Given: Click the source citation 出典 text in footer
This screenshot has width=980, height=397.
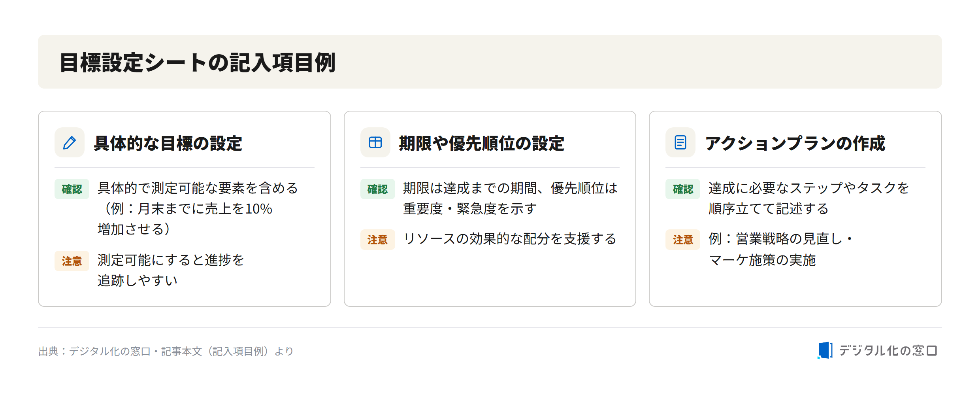Looking at the screenshot, I should pyautogui.click(x=166, y=351).
